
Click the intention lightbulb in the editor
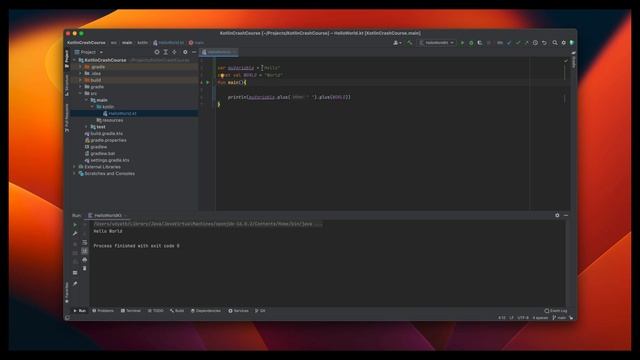[x=222, y=75]
